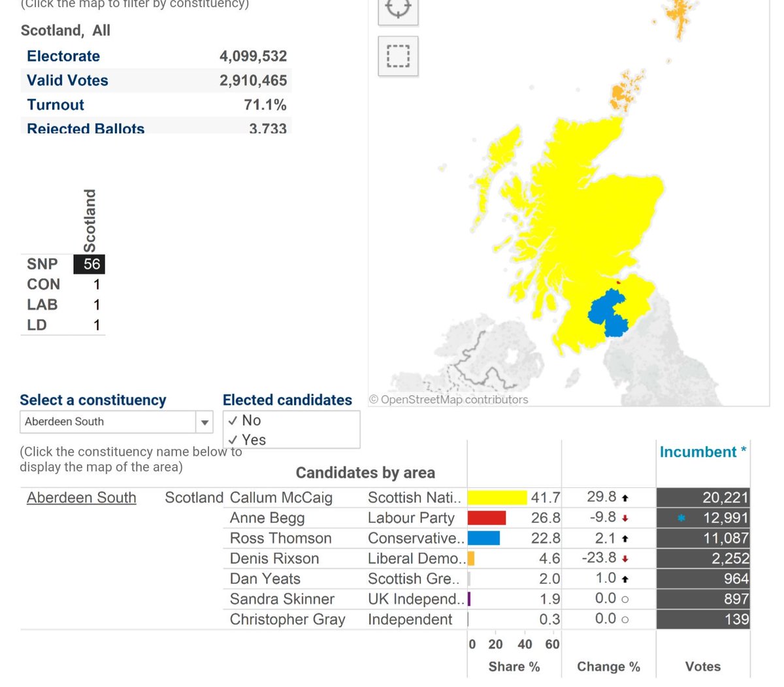Click the Turnout row label
The height and width of the screenshot is (687, 784).
[56, 104]
